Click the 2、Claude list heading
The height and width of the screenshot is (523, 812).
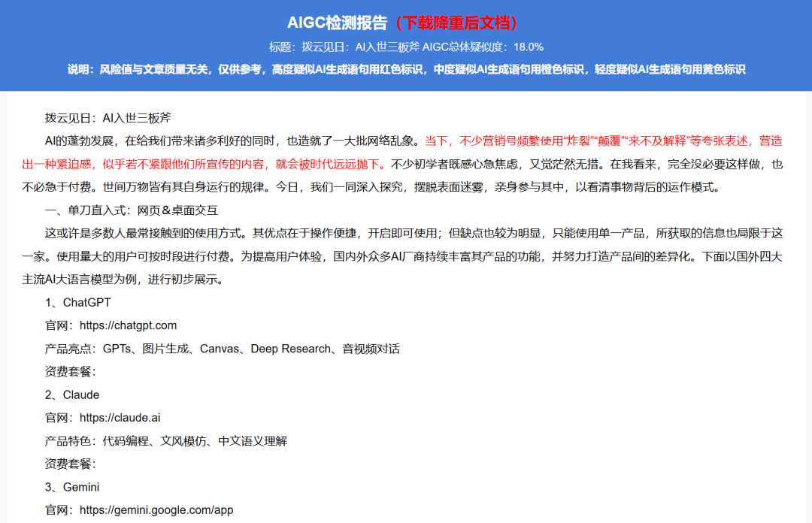(x=72, y=395)
